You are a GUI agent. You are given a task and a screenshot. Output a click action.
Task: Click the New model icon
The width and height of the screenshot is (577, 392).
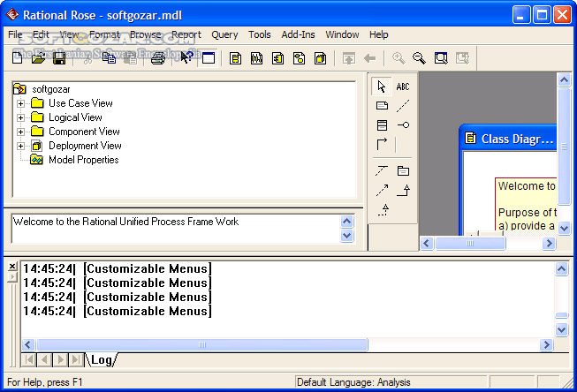click(x=18, y=58)
